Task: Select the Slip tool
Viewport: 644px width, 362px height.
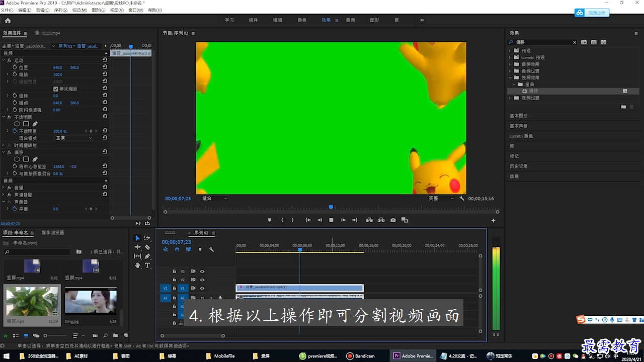Action: tap(137, 256)
